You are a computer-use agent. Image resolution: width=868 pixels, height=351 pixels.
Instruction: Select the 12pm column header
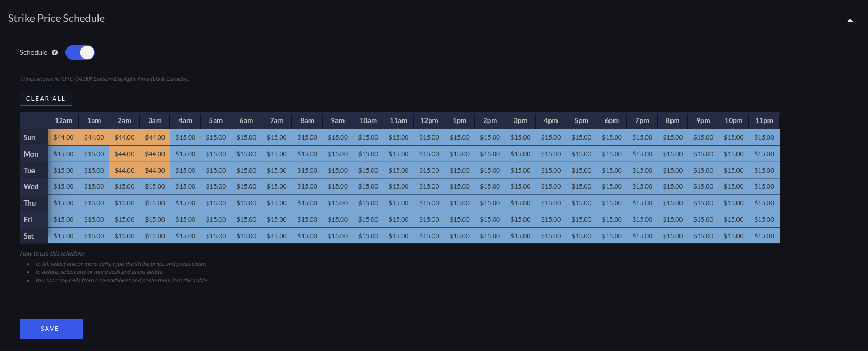point(429,121)
